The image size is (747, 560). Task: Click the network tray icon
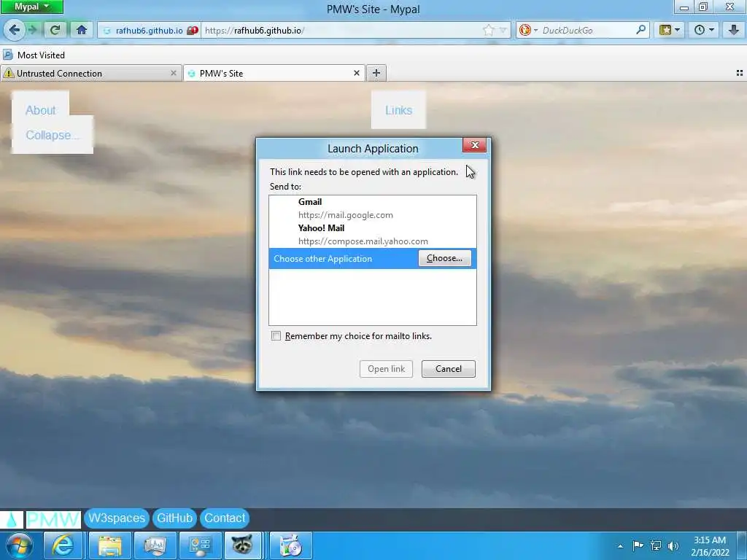pyautogui.click(x=656, y=545)
